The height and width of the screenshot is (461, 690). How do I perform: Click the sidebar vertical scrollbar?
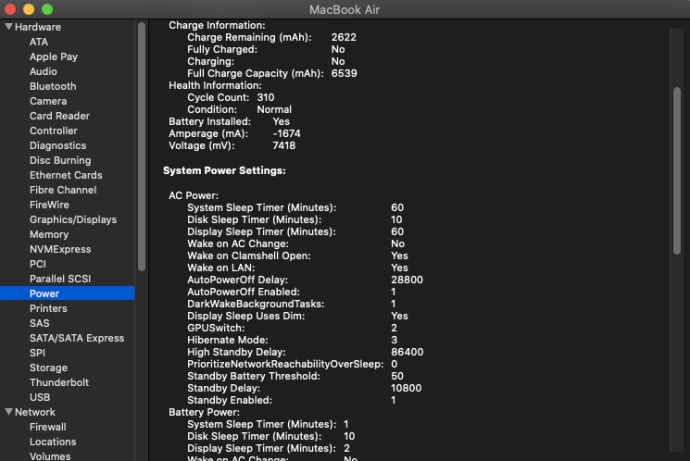point(141,146)
